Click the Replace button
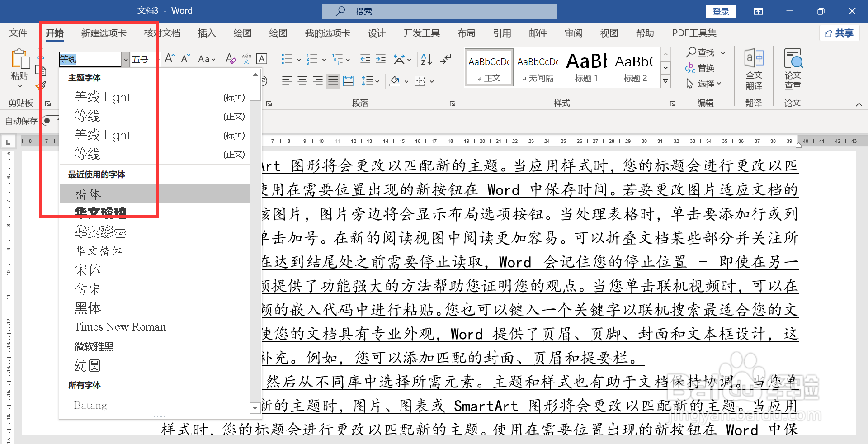This screenshot has width=868, height=444. tap(700, 68)
